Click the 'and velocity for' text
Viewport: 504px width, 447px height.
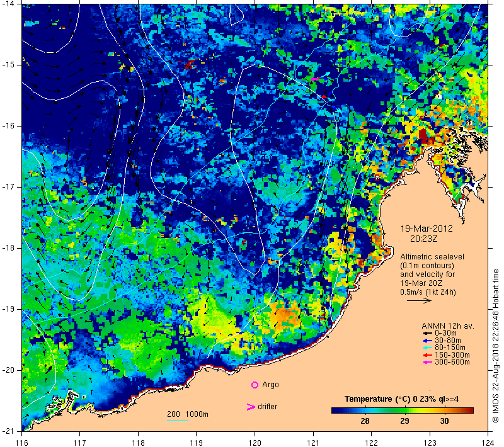428,274
